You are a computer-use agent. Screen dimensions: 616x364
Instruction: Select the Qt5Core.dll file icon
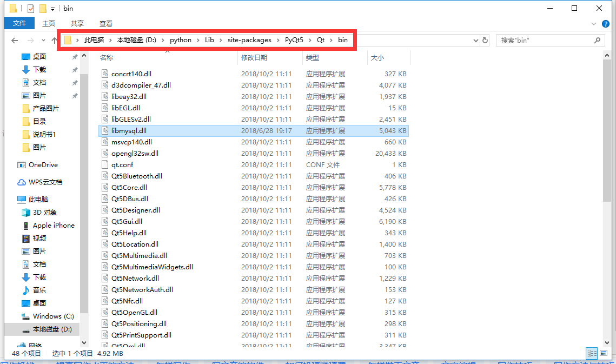tap(105, 188)
